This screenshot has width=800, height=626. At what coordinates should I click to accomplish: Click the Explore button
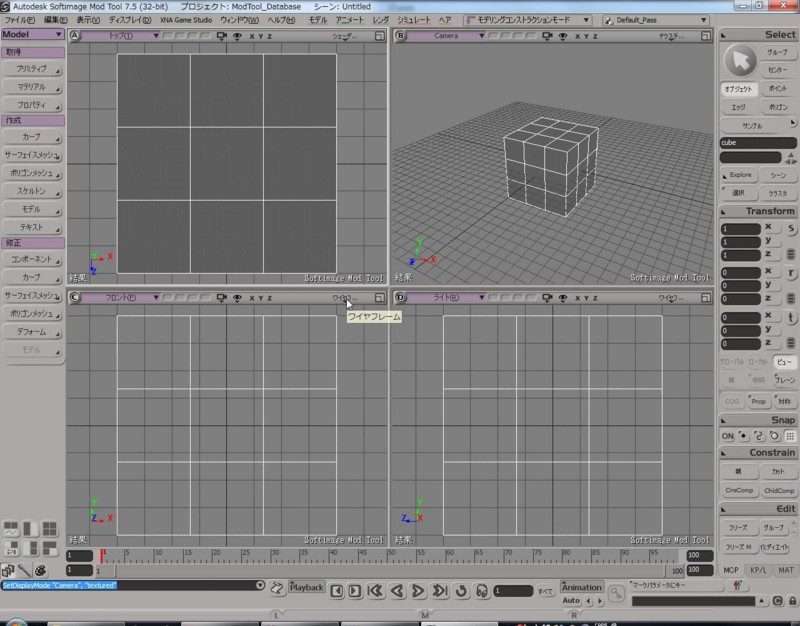tap(738, 175)
